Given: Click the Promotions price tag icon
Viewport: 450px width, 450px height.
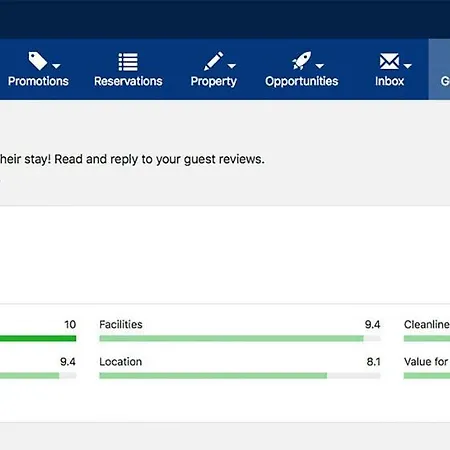Looking at the screenshot, I should [x=38, y=61].
